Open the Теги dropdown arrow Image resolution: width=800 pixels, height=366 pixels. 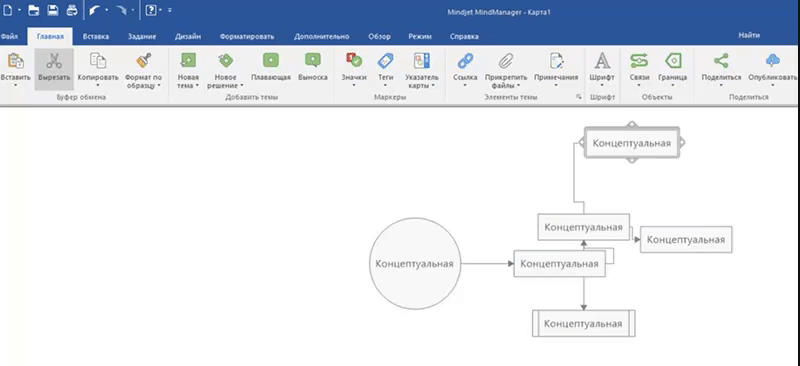pyautogui.click(x=385, y=85)
